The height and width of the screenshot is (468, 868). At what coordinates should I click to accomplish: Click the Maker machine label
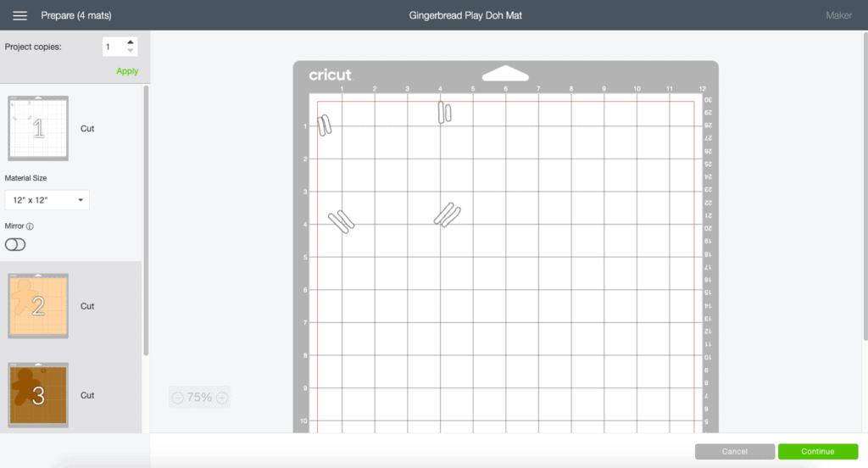838,15
